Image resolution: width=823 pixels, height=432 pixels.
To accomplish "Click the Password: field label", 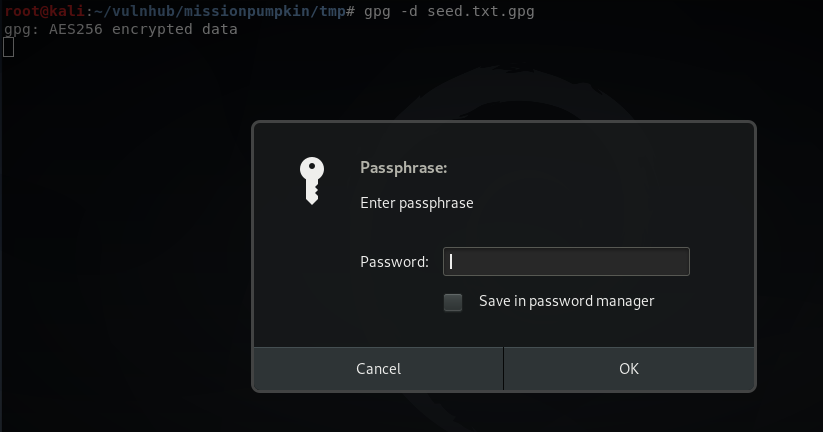I will pos(394,262).
